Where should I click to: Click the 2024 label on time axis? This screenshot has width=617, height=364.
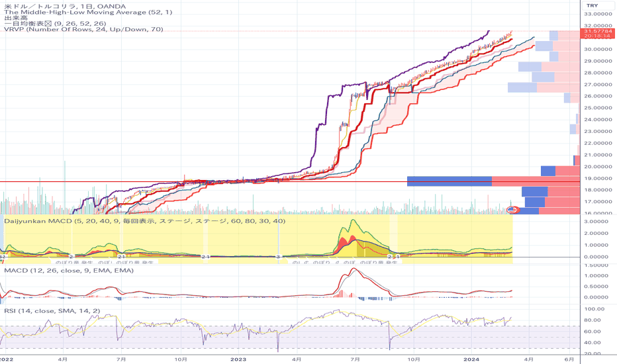point(471,359)
